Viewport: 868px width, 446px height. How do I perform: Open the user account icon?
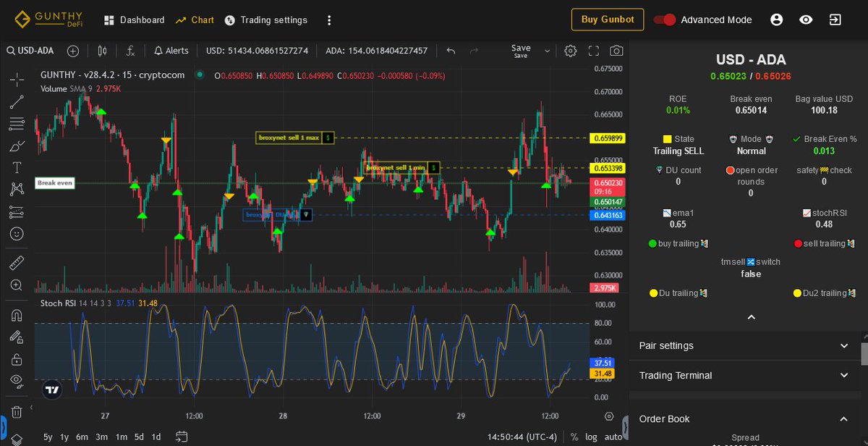click(777, 20)
